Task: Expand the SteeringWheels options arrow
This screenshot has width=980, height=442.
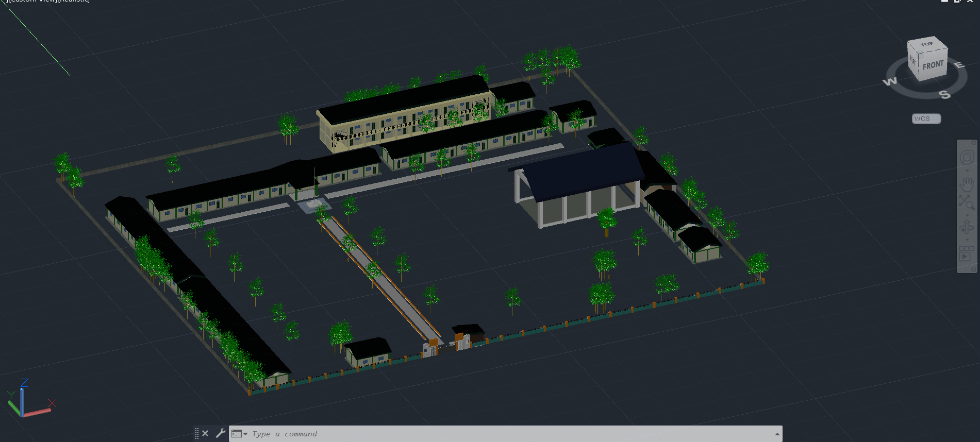Action: point(967,171)
